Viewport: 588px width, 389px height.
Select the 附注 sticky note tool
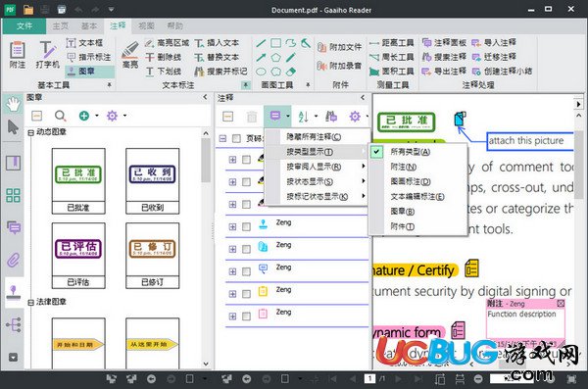[x=18, y=55]
